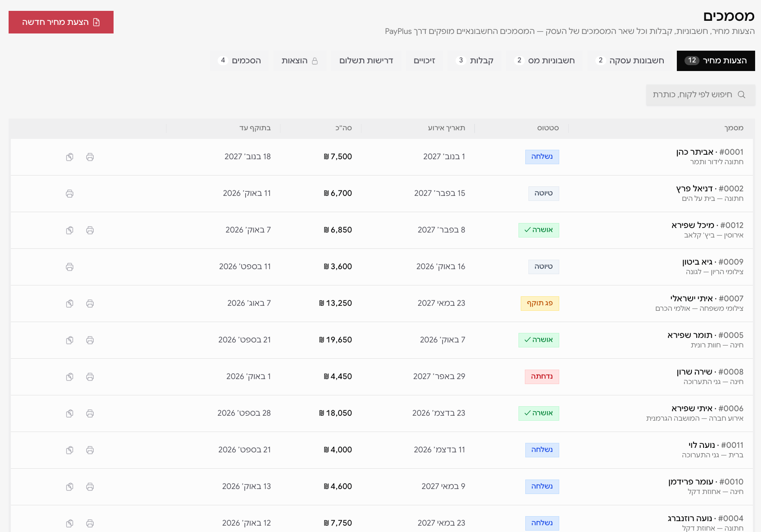Print draft quote #0002 דניאל פרץ

tap(70, 194)
